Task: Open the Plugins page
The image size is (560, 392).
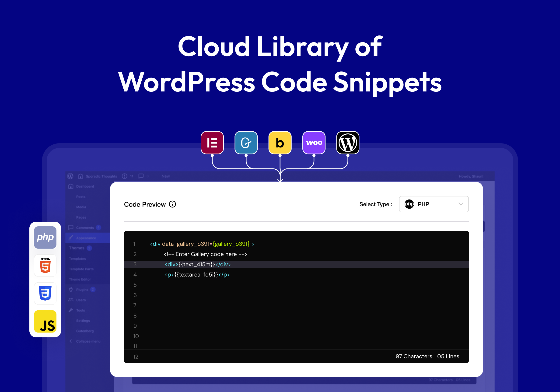Action: (82, 290)
